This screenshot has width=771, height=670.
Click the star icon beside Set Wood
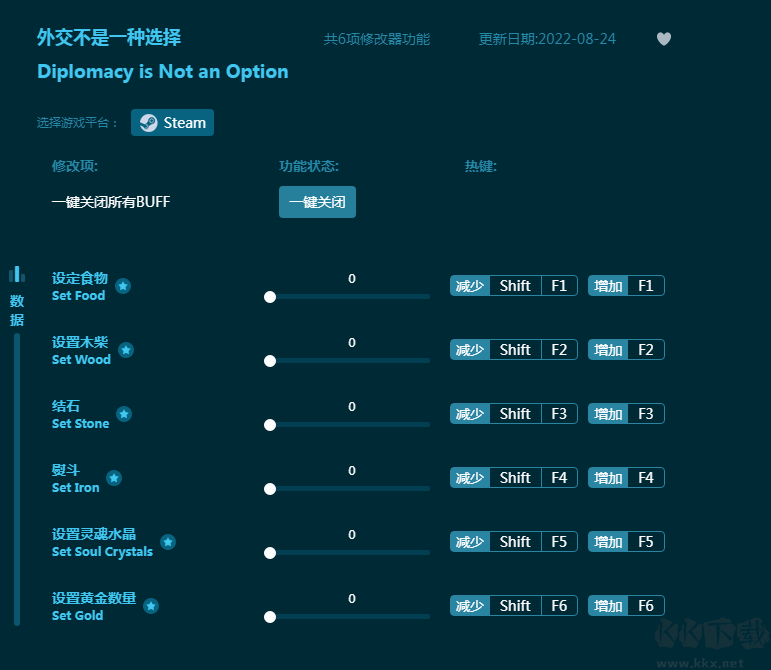126,350
